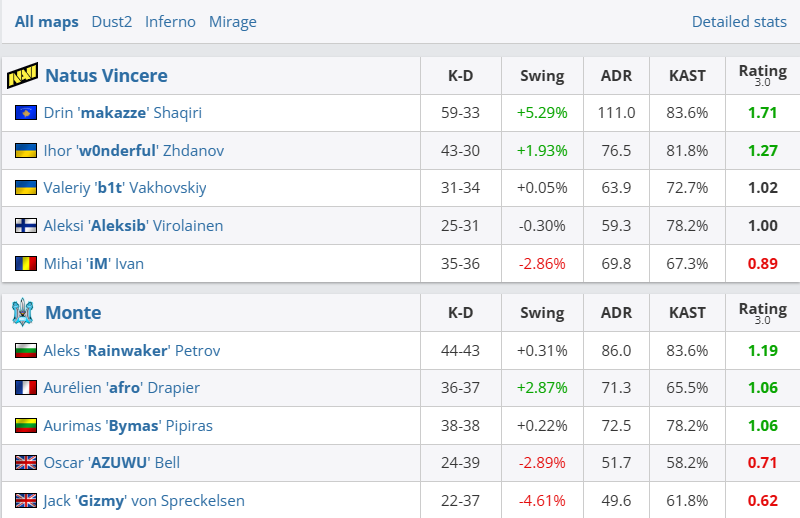Screen dimensions: 800x518
Task: Open the Monte team name link
Action: tap(73, 313)
